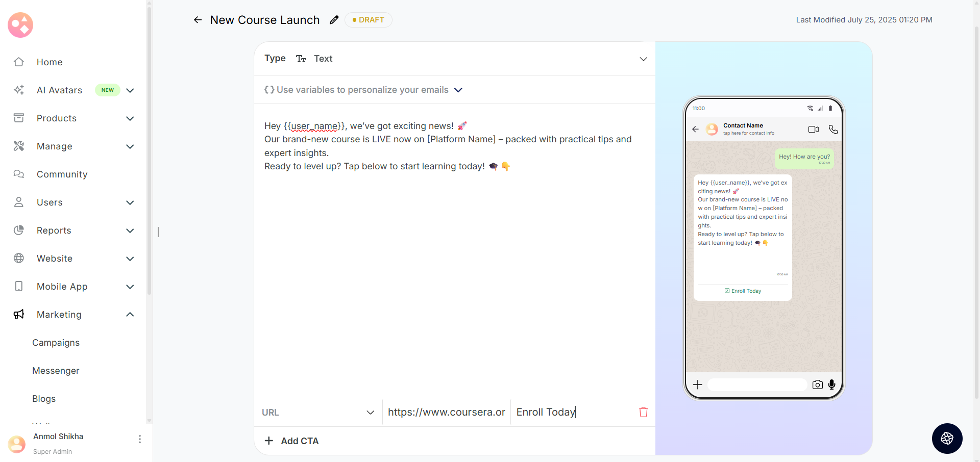Go to Messenger in the sidebar
Screen dimensions: 980x462
click(56, 371)
